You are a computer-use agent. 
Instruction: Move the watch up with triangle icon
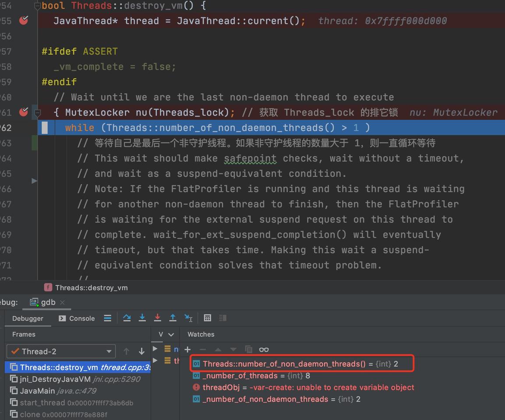(x=218, y=349)
